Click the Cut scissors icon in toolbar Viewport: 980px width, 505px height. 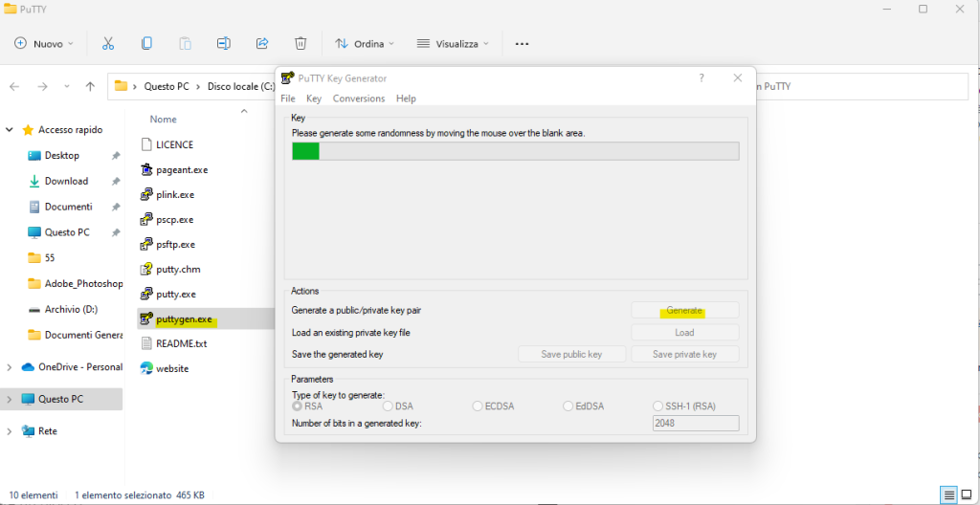pos(108,43)
